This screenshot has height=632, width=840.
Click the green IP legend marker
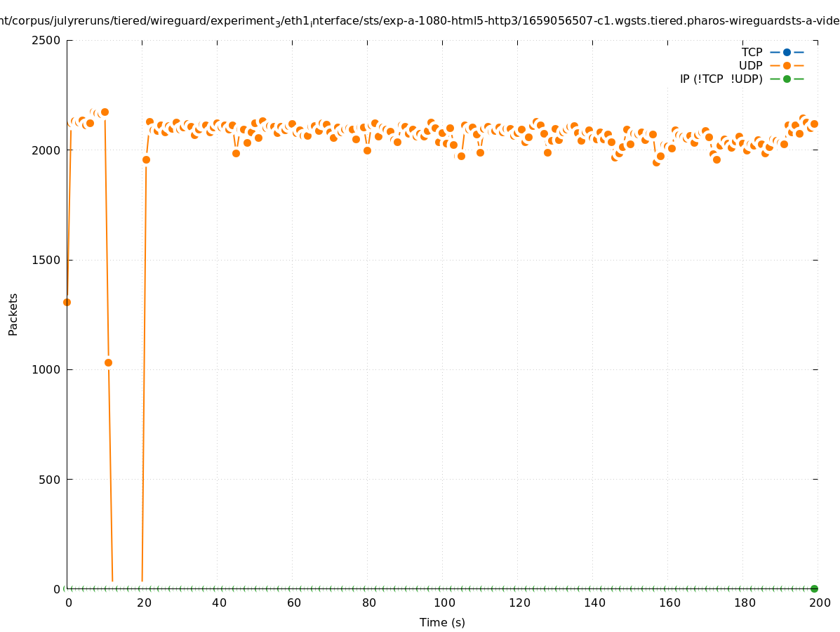click(x=787, y=79)
